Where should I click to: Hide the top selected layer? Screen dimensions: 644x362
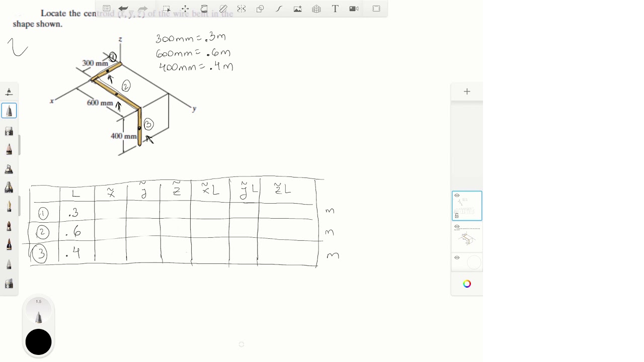[457, 196]
